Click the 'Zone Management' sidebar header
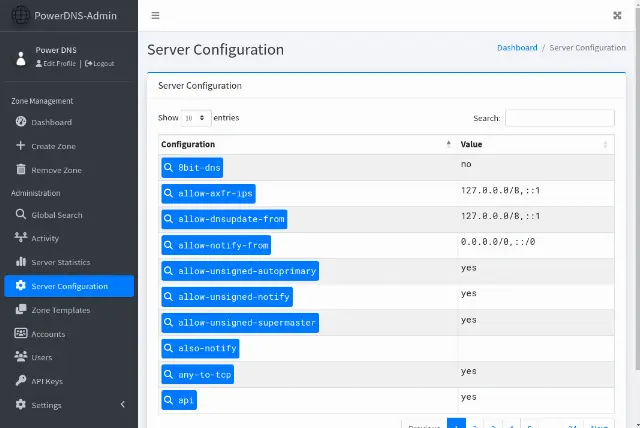The width and height of the screenshot is (640, 428). click(42, 101)
